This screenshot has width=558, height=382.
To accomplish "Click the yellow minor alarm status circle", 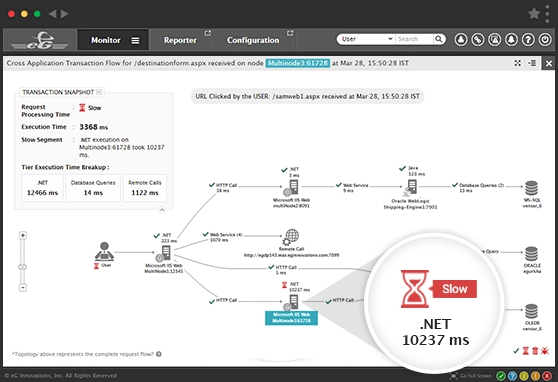I will 524,376.
